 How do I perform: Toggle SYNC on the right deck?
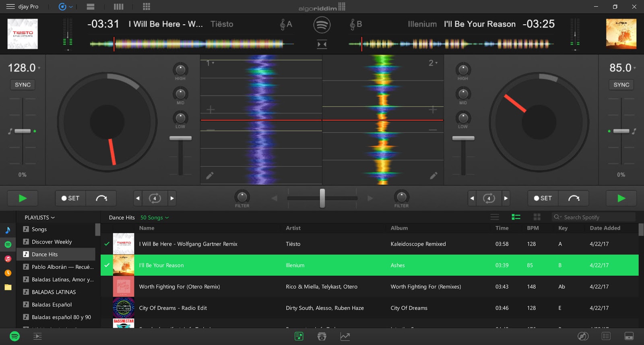point(621,85)
